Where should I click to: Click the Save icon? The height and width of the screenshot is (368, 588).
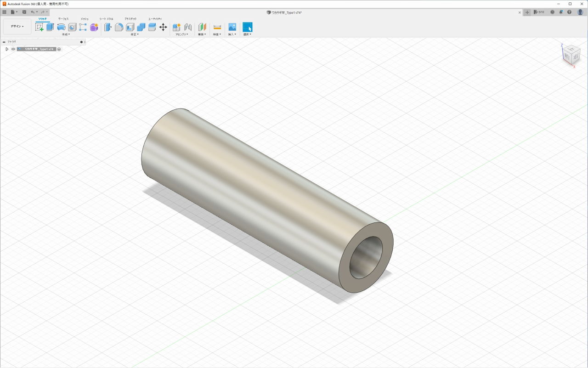point(24,12)
